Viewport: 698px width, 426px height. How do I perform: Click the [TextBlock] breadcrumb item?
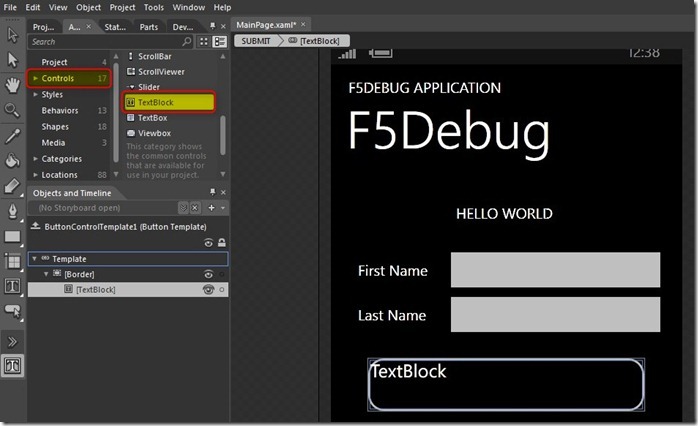coord(314,41)
